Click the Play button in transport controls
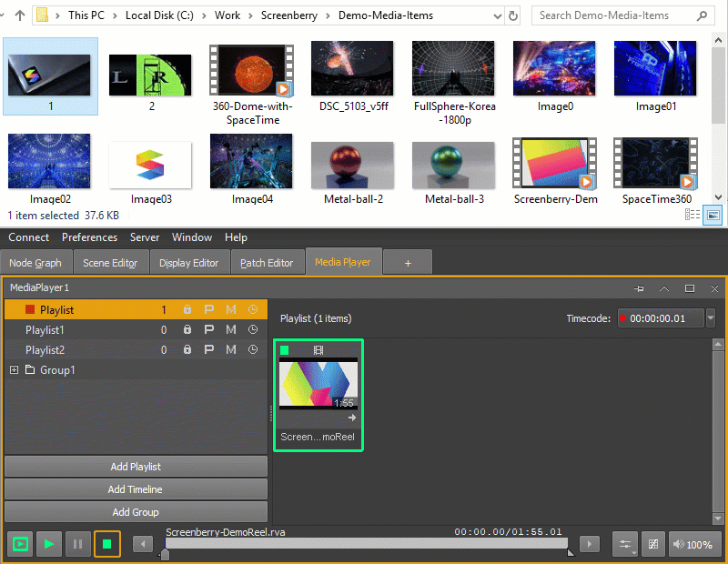728x564 pixels. point(49,544)
